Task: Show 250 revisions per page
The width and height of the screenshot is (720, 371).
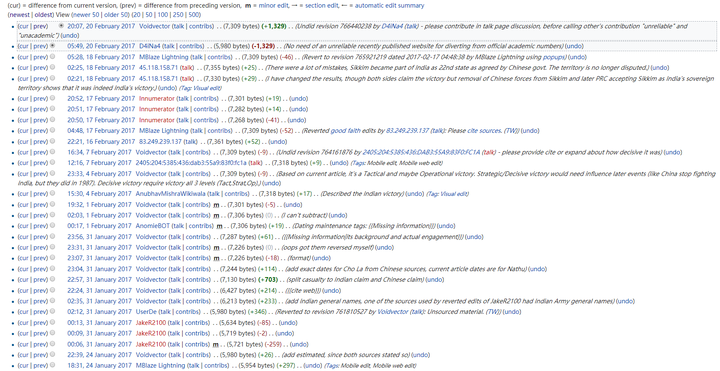Action: [x=178, y=15]
